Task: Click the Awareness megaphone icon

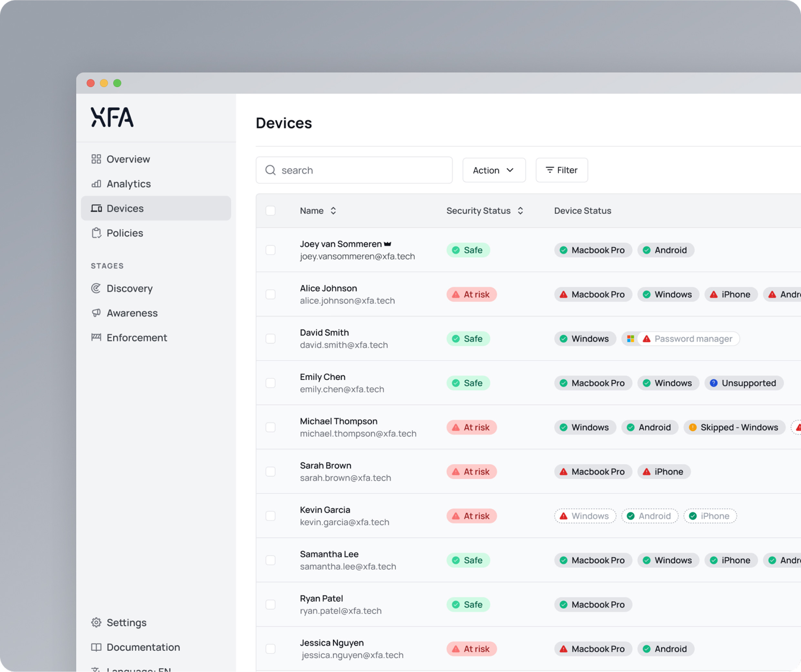Action: 97,313
